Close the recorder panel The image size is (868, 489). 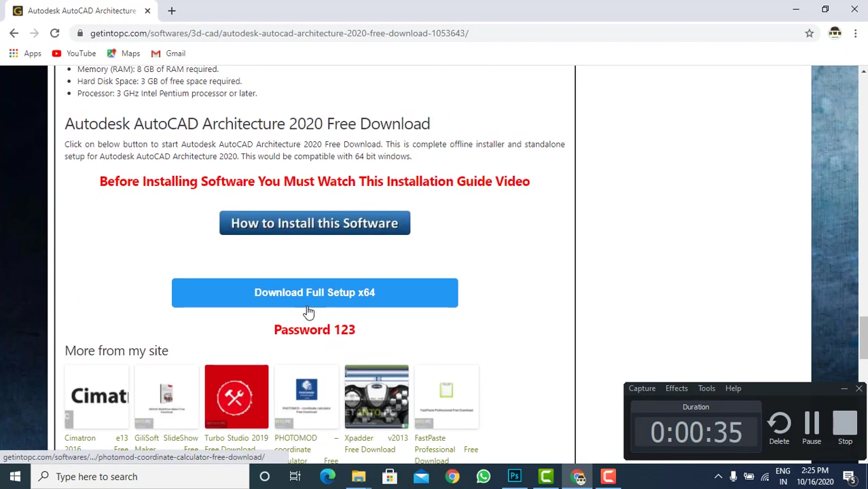point(858,388)
